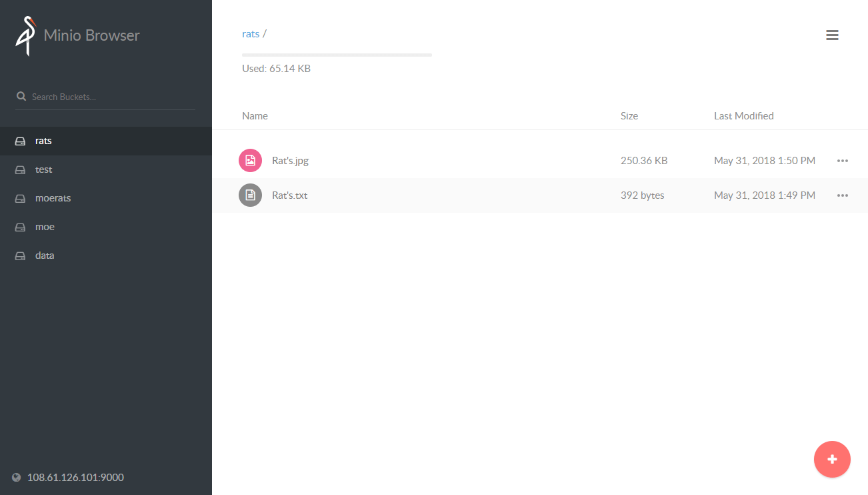Click the pink image icon for Rat's.jpg
Image resolution: width=868 pixels, height=495 pixels.
coord(250,161)
